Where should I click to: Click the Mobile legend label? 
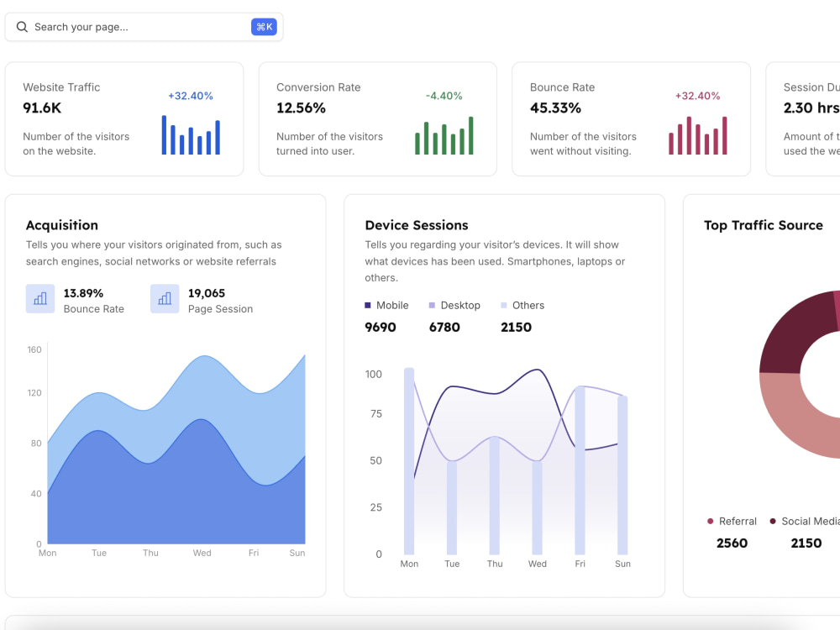(x=392, y=306)
